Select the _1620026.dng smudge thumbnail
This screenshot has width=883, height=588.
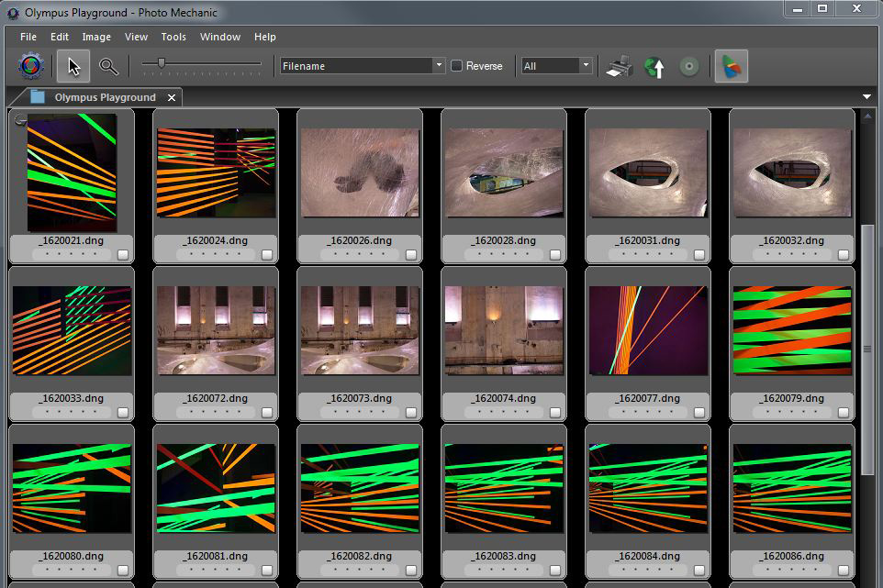360,172
